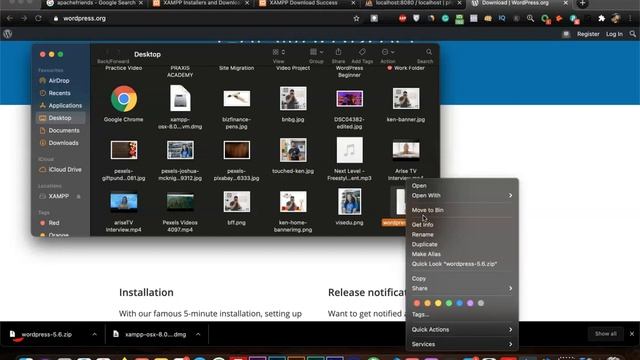Image resolution: width=640 pixels, height=360 pixels.
Task: Reload the wordpress.org page
Action: 38,18
